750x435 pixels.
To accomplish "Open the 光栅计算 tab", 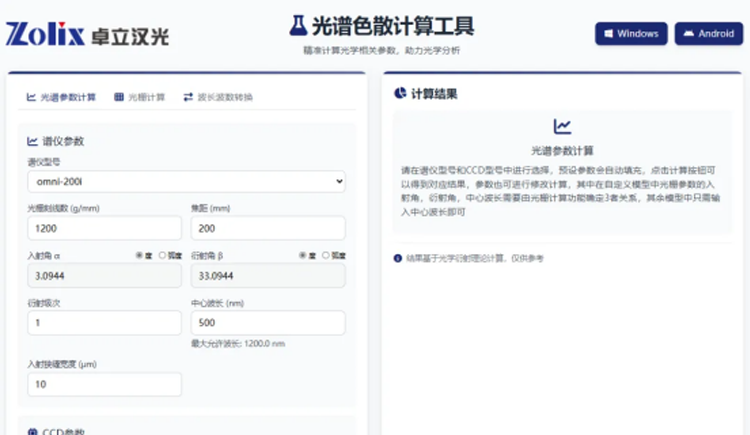I will click(140, 97).
